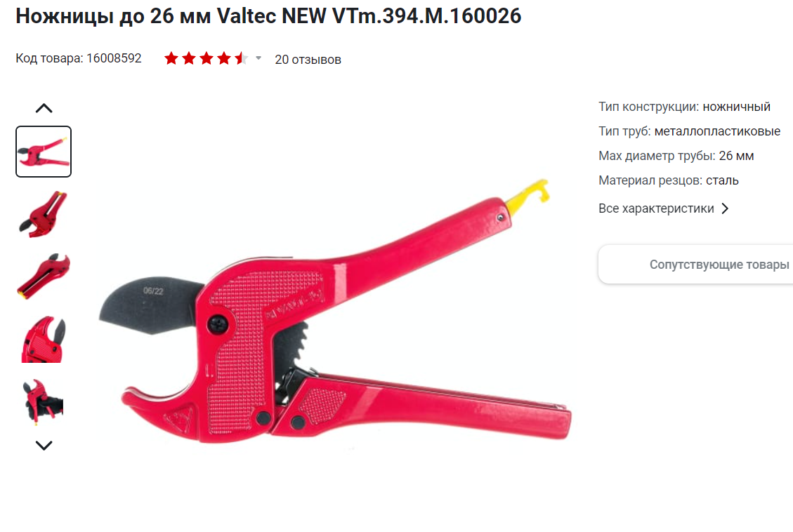The height and width of the screenshot is (532, 793).
Task: Open Все характеристики link
Action: pyautogui.click(x=656, y=208)
